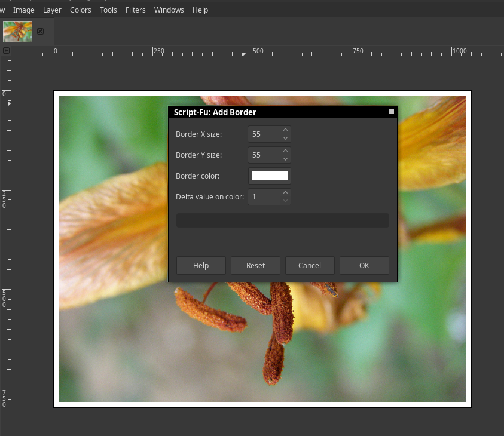Cancel the Add Border dialog
Viewport: 504px width, 436px height.
(310, 265)
